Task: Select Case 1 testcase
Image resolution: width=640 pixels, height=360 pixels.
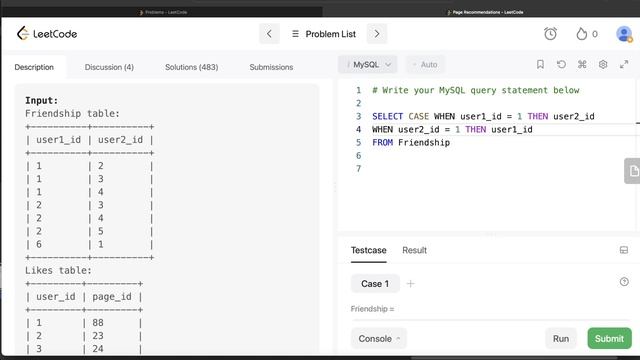Action: (375, 284)
